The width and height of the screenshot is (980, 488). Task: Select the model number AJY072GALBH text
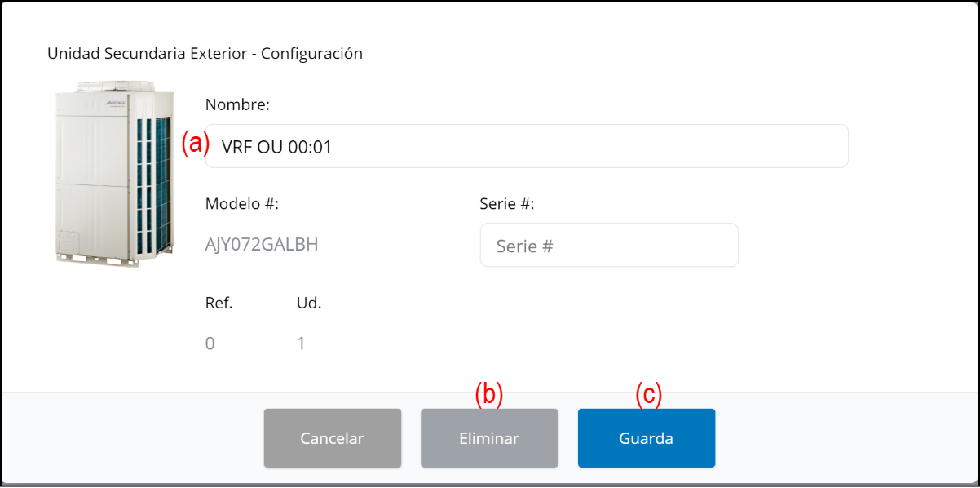262,245
